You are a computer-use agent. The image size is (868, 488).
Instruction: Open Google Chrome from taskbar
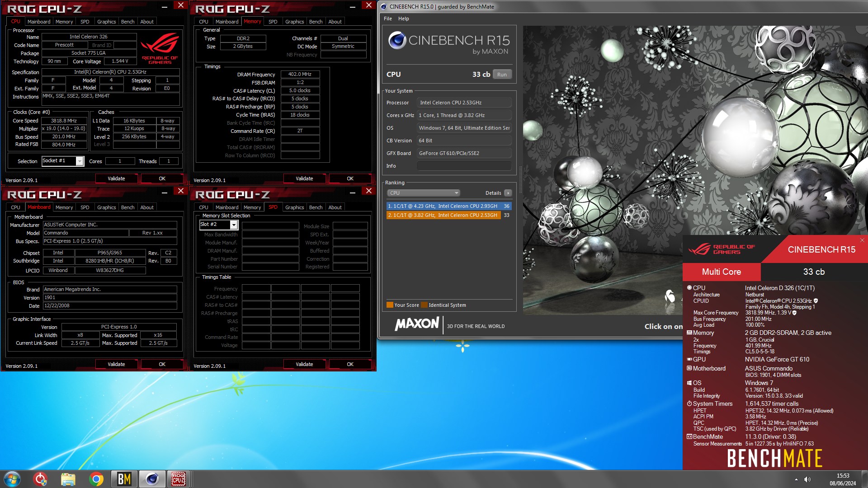tap(96, 479)
